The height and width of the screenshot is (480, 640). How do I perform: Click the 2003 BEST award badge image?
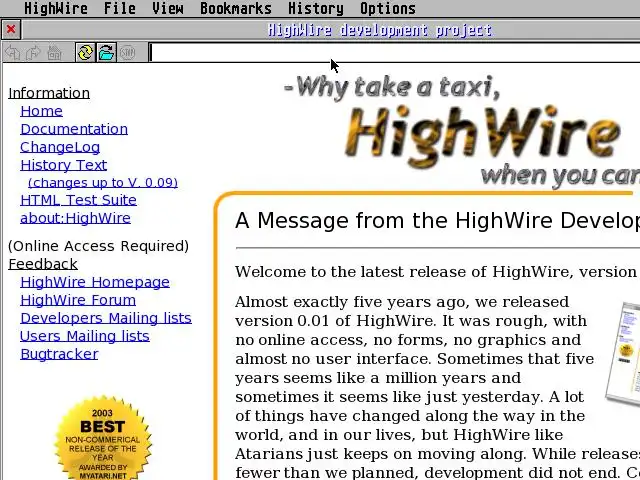[103, 438]
